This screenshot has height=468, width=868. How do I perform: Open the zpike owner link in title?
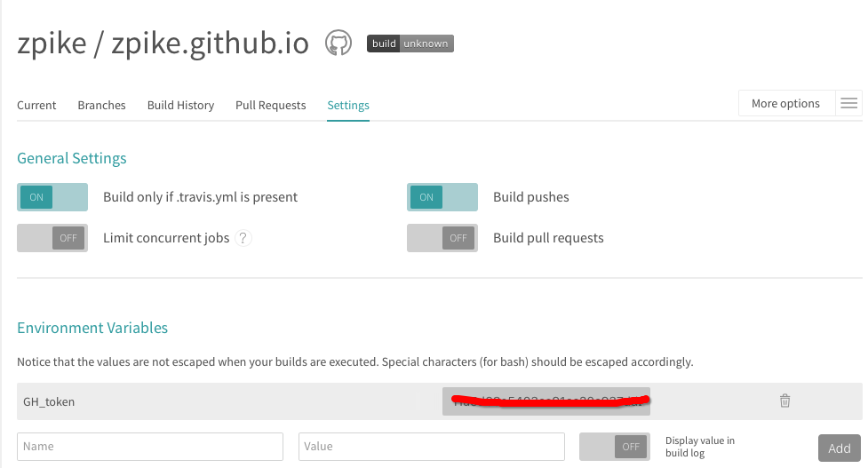pyautogui.click(x=52, y=44)
